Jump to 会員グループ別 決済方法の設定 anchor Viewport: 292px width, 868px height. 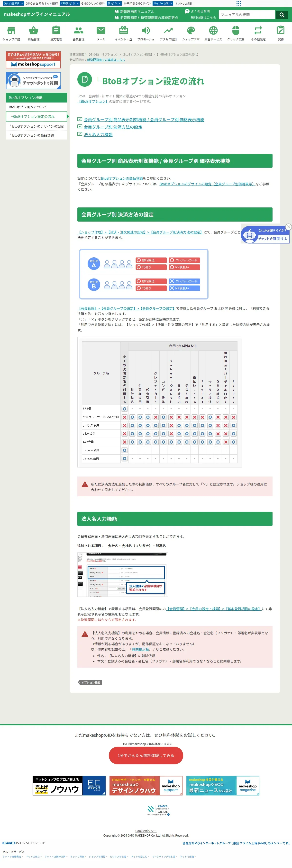113,127
